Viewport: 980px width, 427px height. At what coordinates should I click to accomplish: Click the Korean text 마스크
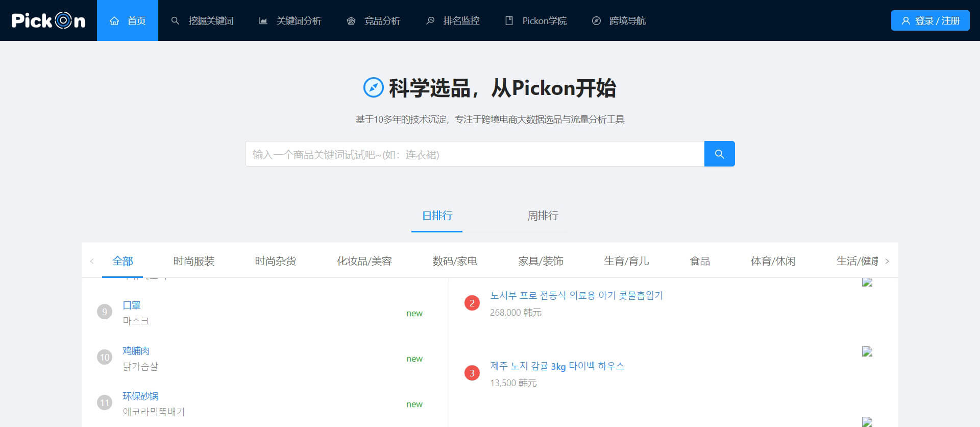pyautogui.click(x=136, y=321)
